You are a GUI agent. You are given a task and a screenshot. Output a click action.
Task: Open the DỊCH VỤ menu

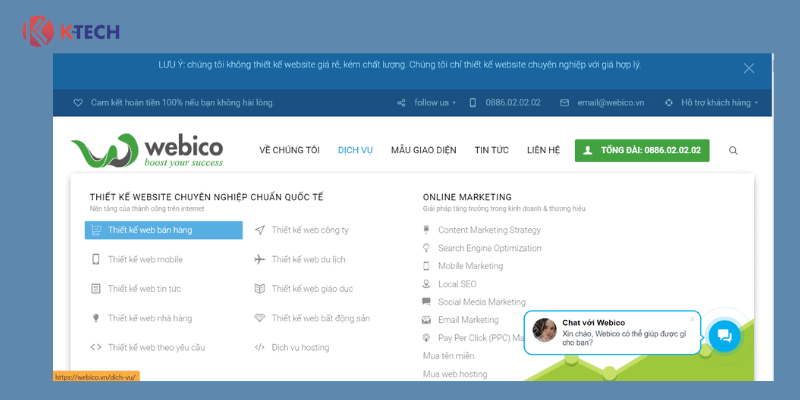click(355, 150)
